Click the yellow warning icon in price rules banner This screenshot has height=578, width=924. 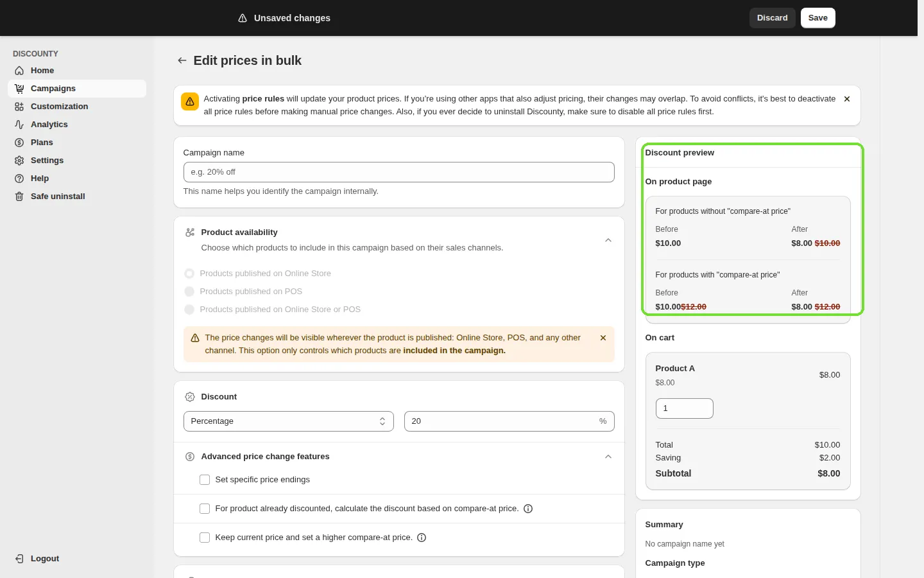point(190,101)
